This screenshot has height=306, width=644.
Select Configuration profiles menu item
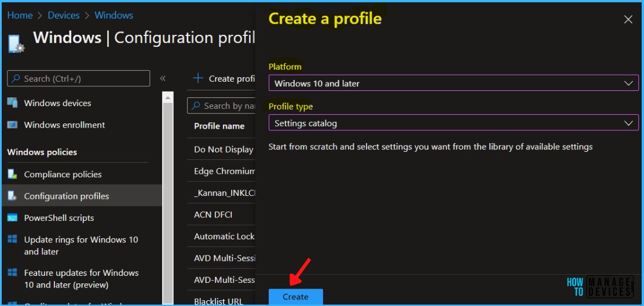pyautogui.click(x=82, y=196)
